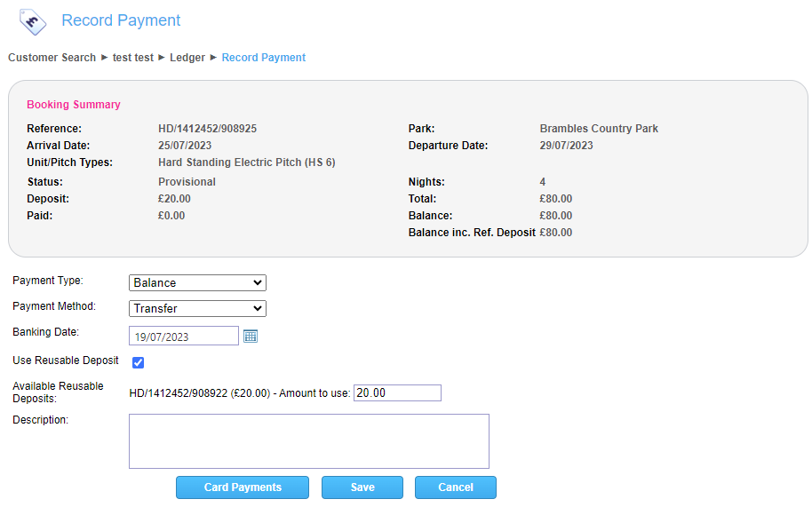812x515 pixels.
Task: Click the Record Payment breadcrumb item
Action: [x=263, y=58]
